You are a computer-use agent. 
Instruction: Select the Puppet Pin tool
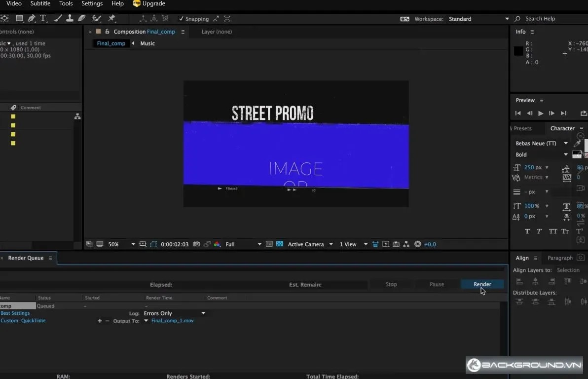[111, 18]
